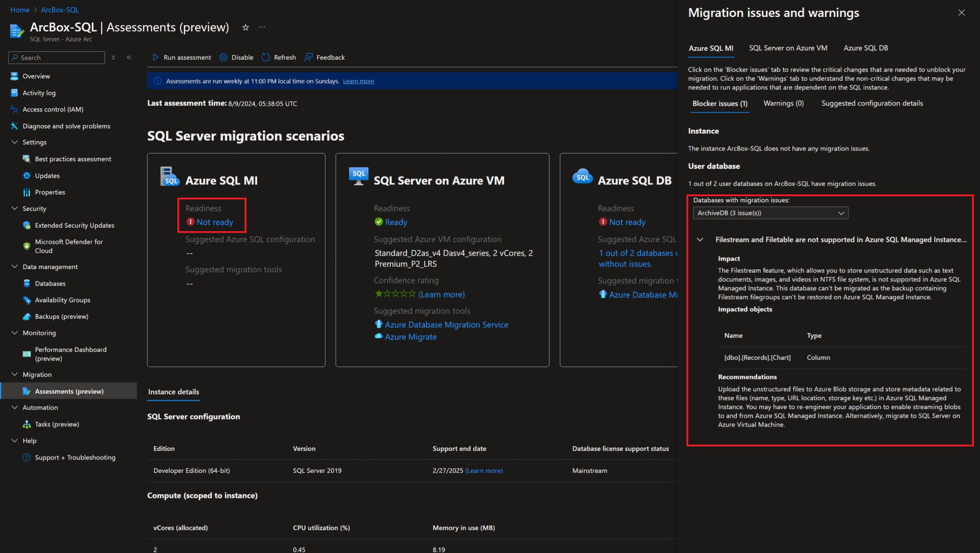Click the Refresh toolbar icon

coord(266,58)
